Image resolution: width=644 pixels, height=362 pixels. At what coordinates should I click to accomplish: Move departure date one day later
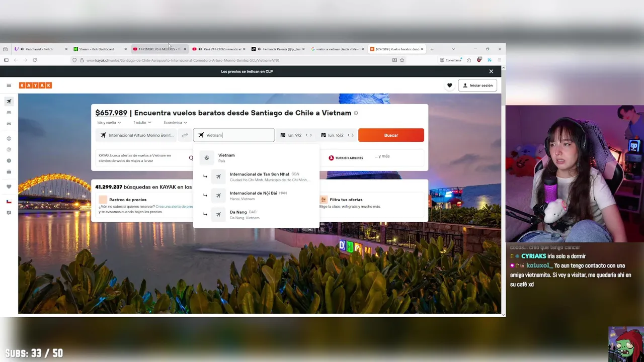coord(311,135)
